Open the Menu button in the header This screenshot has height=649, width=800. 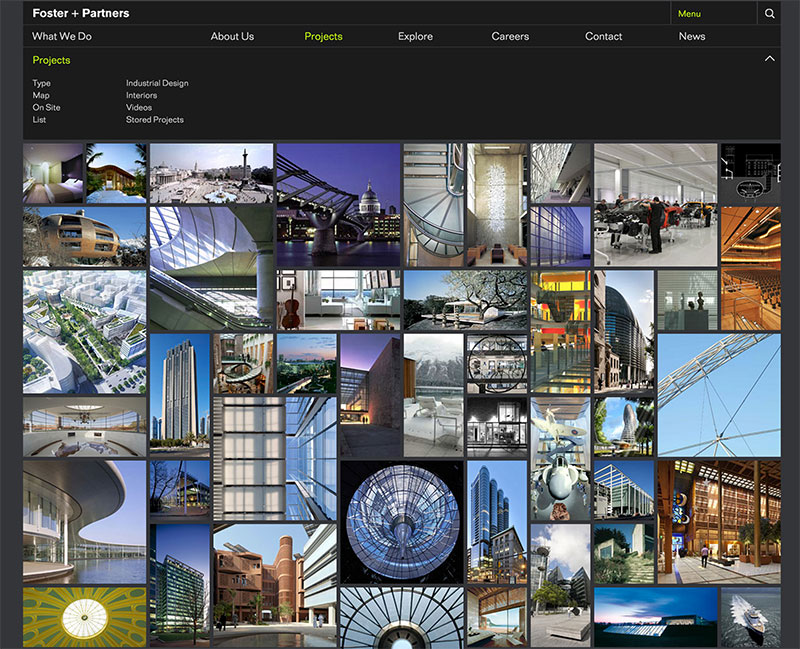689,14
